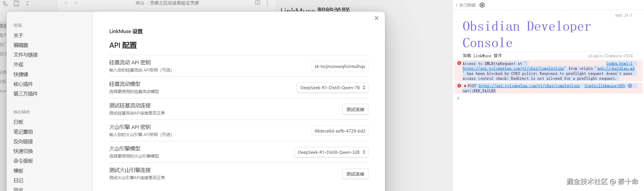
Task: Click the net::ERR_FAILED error text
Action: [479, 91]
